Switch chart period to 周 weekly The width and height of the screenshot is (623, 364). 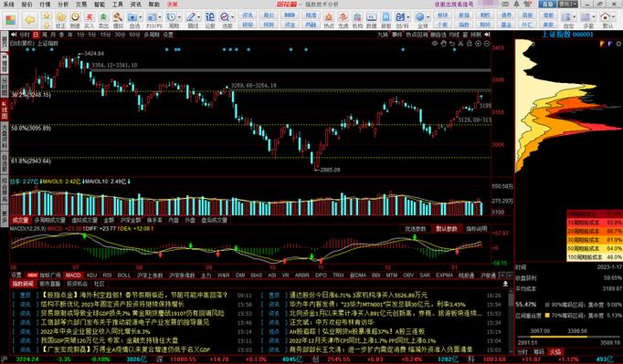[44, 35]
